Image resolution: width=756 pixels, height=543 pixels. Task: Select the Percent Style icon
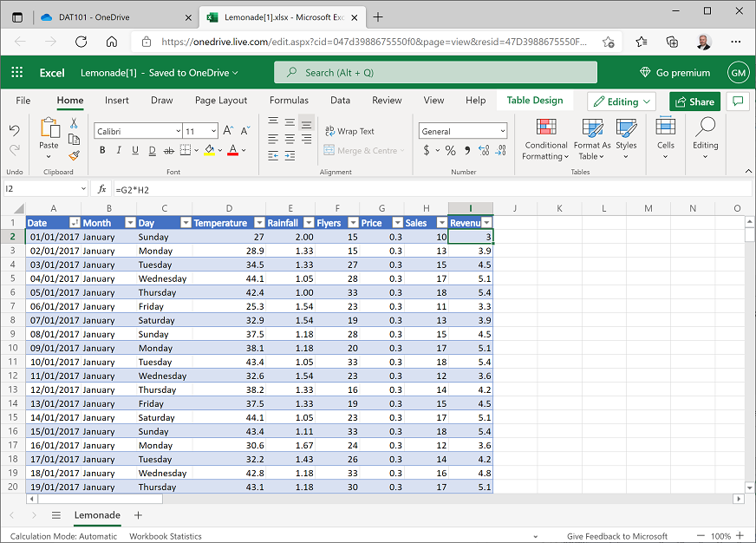(x=449, y=151)
